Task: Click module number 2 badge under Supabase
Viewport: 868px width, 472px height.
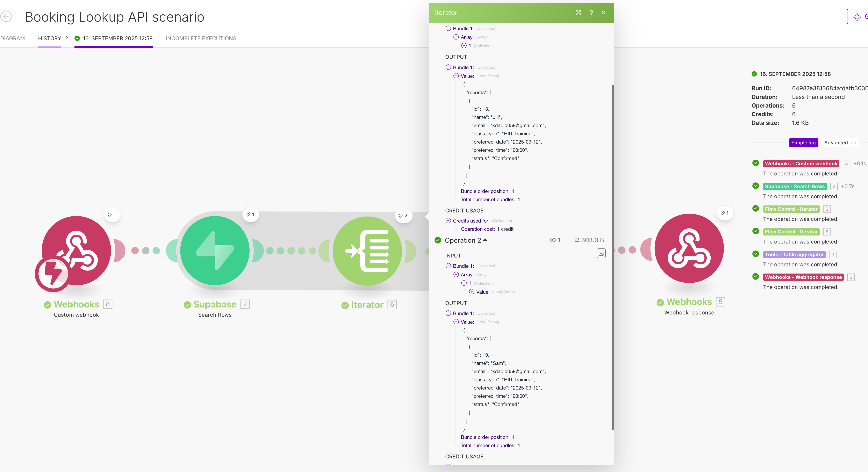Action: pos(245,304)
